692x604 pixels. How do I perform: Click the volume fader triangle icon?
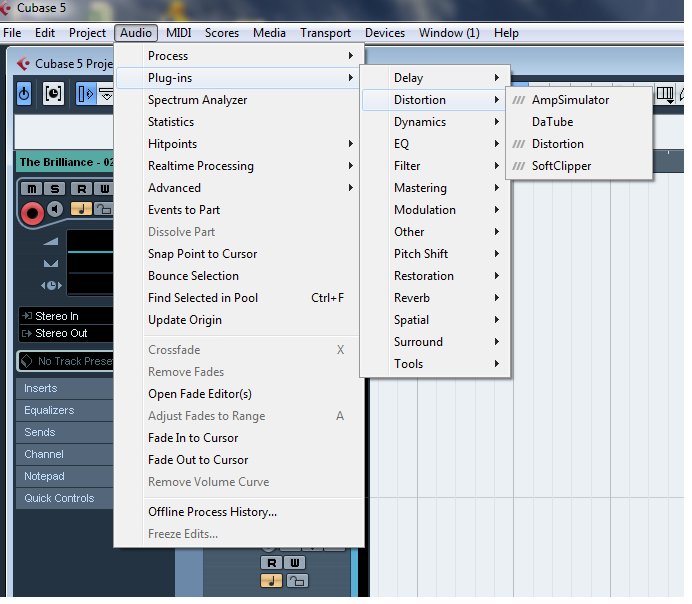51,241
